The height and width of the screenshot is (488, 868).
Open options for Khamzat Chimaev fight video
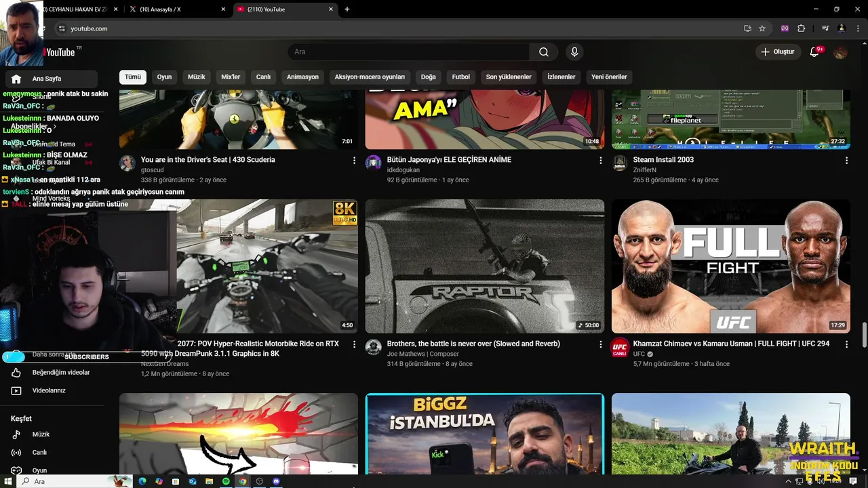(x=846, y=344)
